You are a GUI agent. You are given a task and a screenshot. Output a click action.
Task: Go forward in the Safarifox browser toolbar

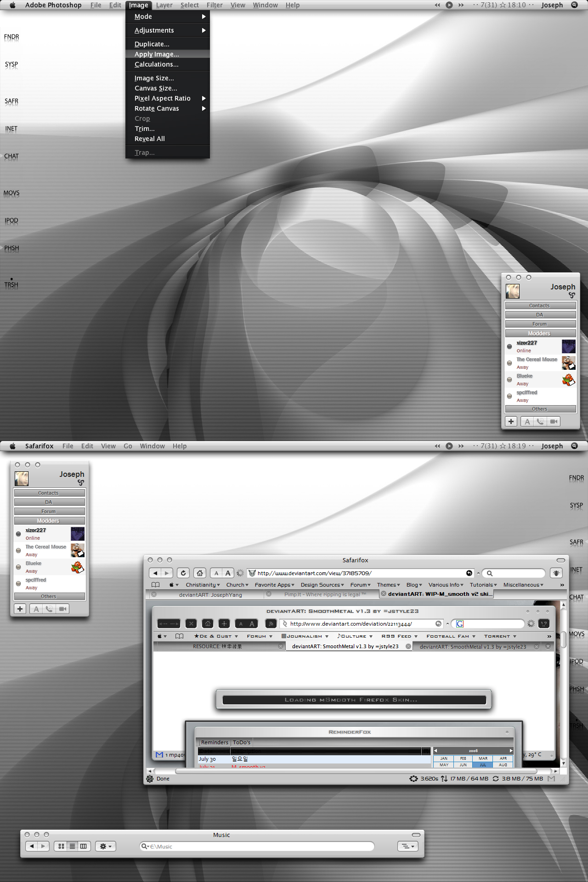click(x=167, y=573)
